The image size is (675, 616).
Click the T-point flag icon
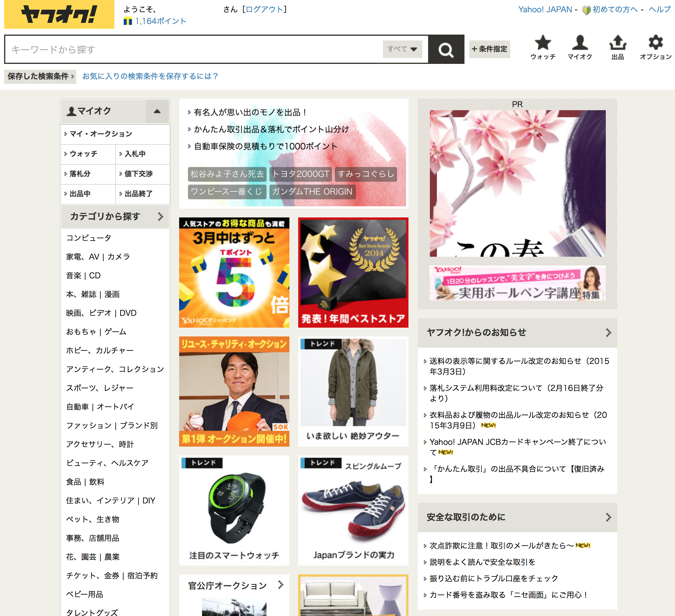coord(128,21)
